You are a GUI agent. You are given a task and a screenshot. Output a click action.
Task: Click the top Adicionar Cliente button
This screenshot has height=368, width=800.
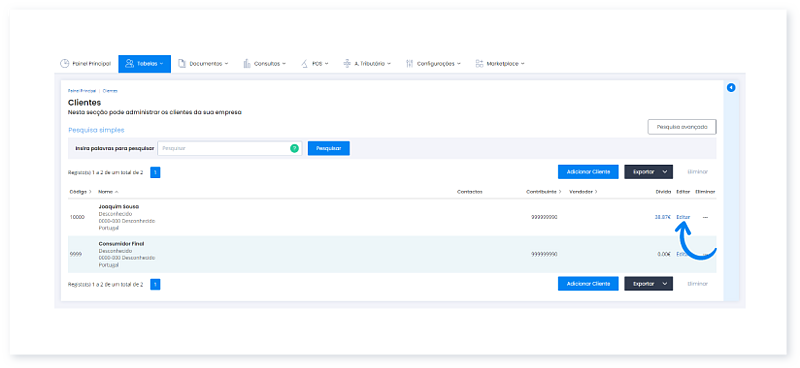pyautogui.click(x=588, y=172)
